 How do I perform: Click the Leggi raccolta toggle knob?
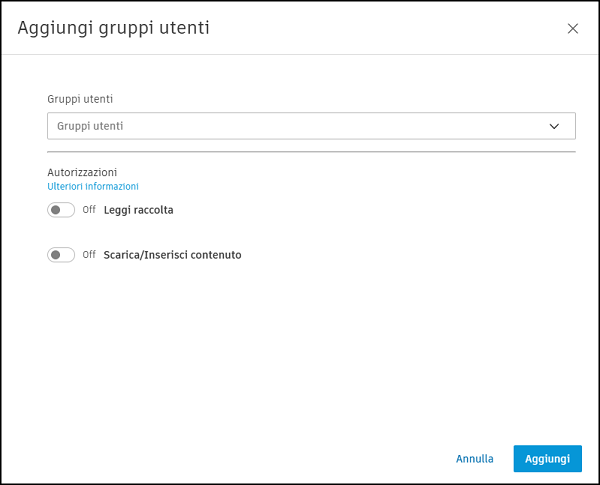click(56, 210)
